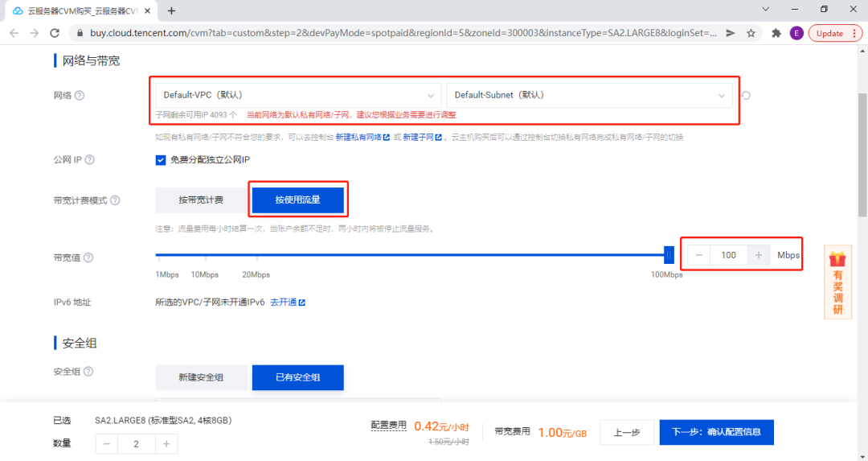Toggle 免费分配独立公网IP checkbox
The width and height of the screenshot is (868, 461).
pos(161,160)
